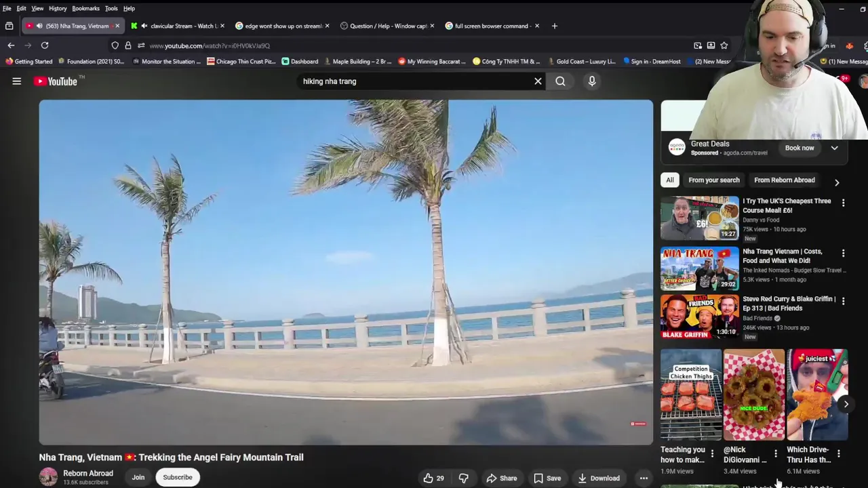Like the video with thumbs up

(434, 478)
